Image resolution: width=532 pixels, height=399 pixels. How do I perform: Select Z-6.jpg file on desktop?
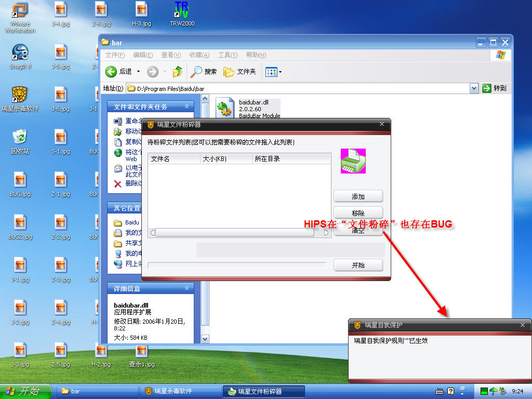pyautogui.click(x=101, y=14)
